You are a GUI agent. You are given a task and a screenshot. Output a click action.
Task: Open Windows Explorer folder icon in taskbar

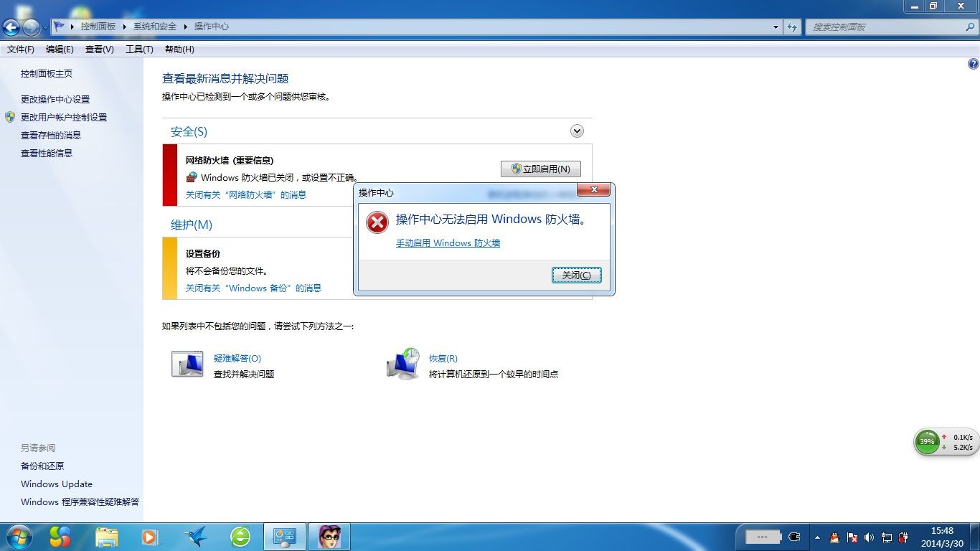point(107,537)
